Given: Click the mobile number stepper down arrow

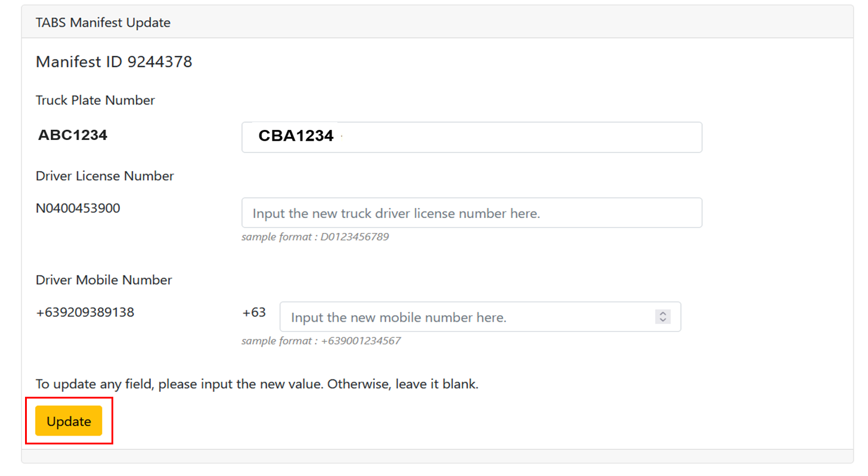Looking at the screenshot, I should click(663, 321).
